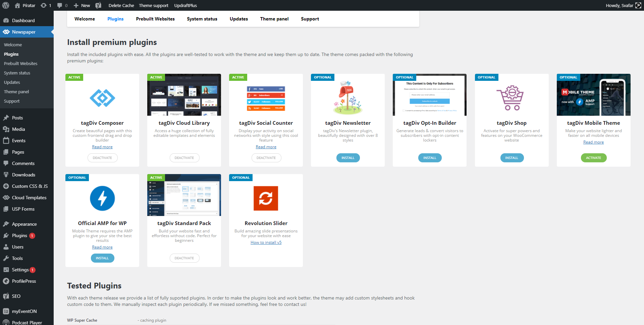Open Read more link for Social Counter
This screenshot has width=644, height=325.
click(266, 147)
